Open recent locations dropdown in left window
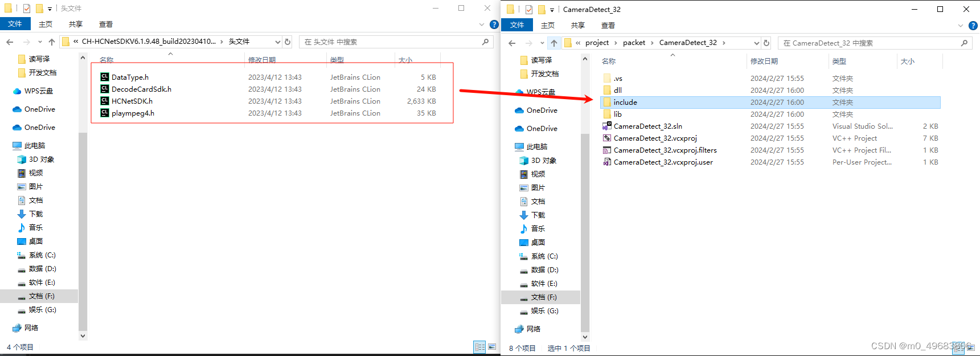The width and height of the screenshot is (980, 356). click(x=40, y=42)
